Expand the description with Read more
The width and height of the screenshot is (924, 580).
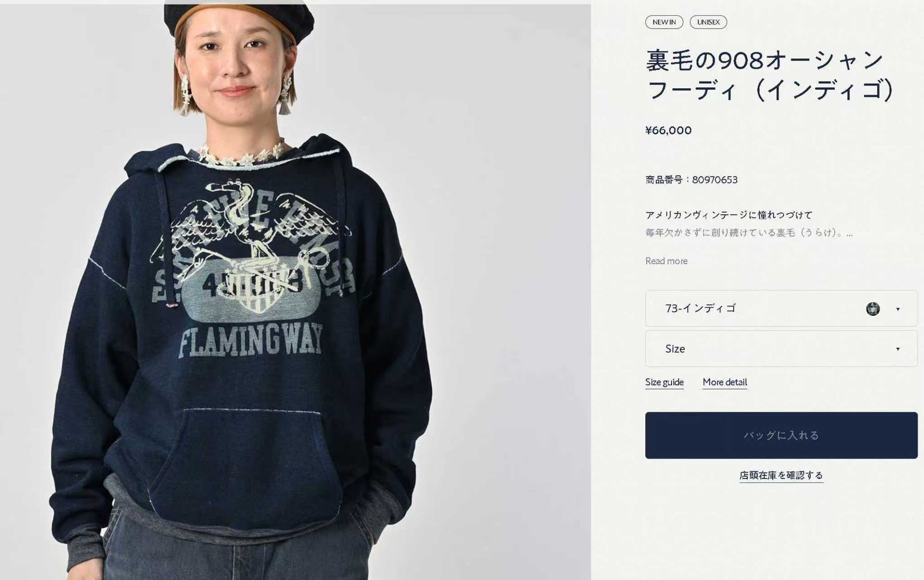666,261
